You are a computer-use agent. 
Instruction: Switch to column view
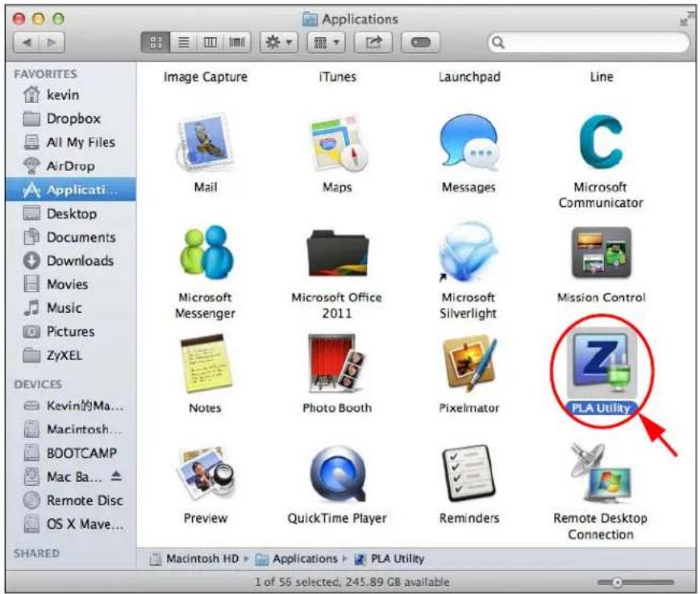tap(210, 43)
